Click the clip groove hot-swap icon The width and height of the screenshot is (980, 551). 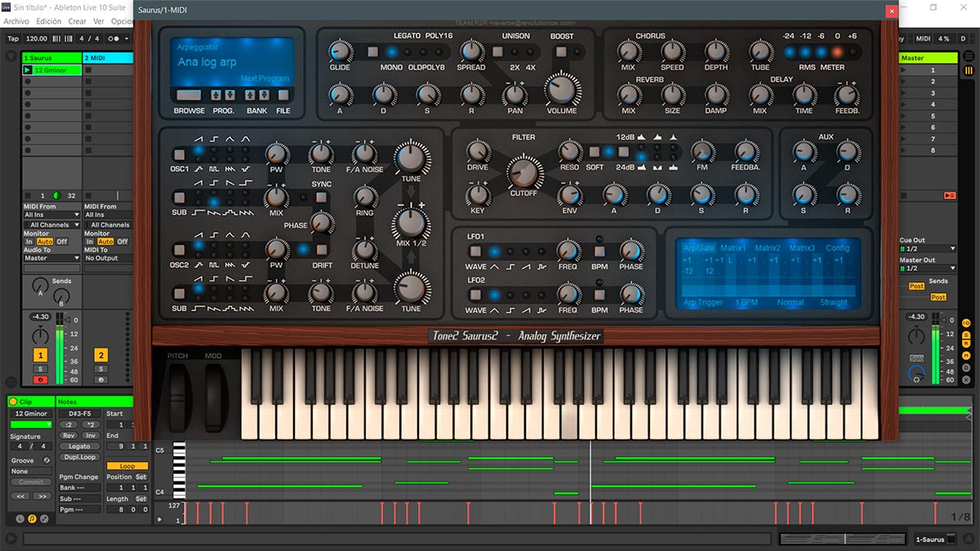(x=47, y=460)
